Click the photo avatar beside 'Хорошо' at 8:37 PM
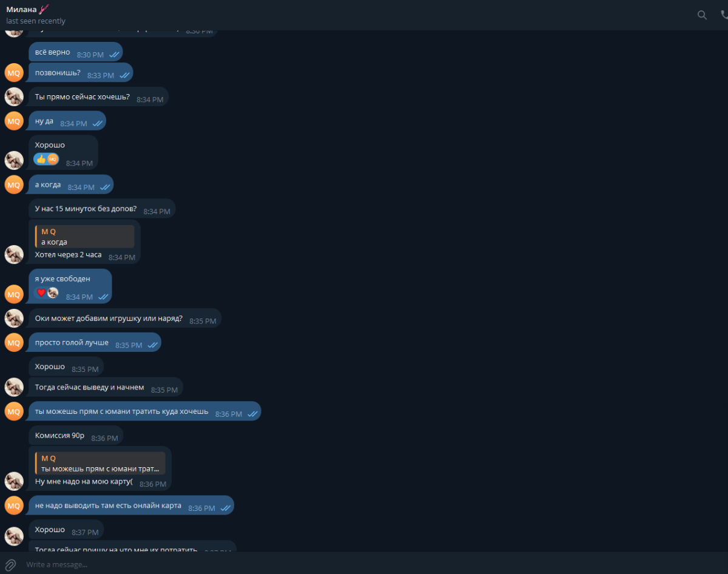Viewport: 728px width, 574px height. click(x=14, y=536)
